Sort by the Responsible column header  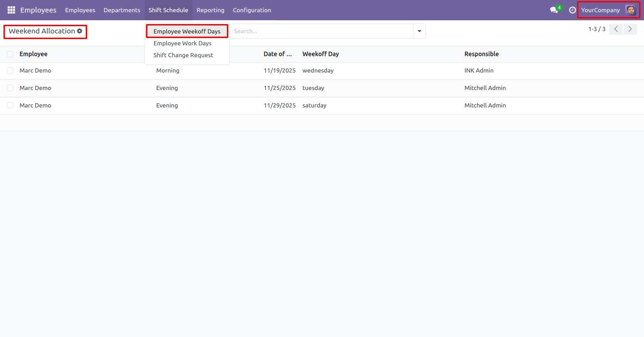[482, 54]
